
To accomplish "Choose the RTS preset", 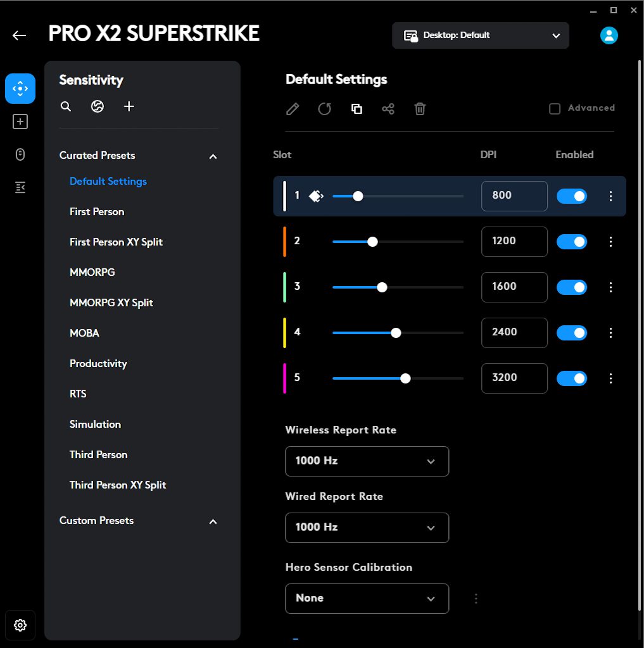I will click(78, 394).
